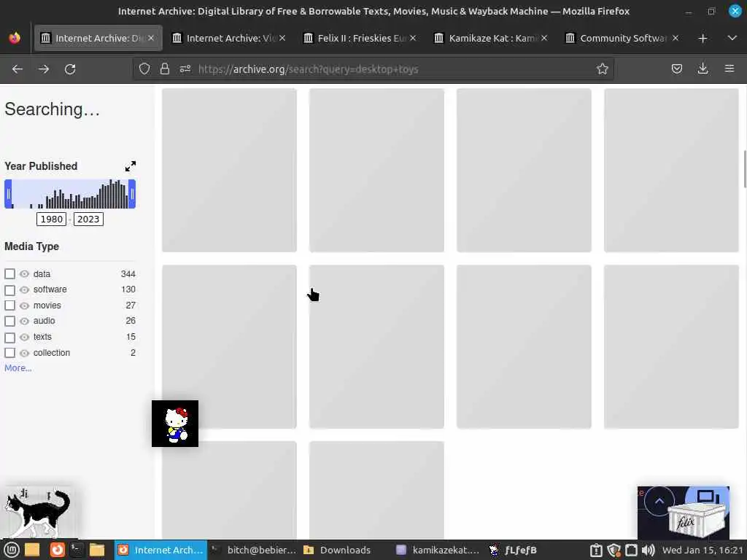
Task: Open the security shield tray icon
Action: [614, 551]
